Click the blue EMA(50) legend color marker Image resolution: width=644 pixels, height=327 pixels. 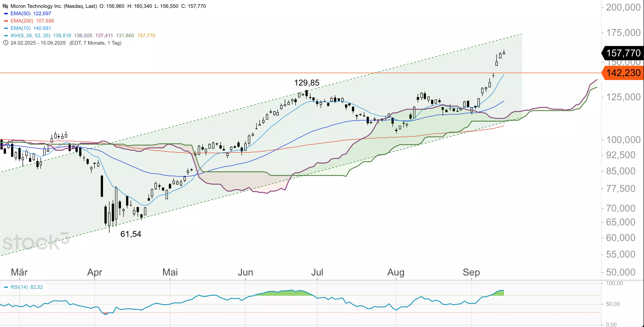pyautogui.click(x=6, y=14)
